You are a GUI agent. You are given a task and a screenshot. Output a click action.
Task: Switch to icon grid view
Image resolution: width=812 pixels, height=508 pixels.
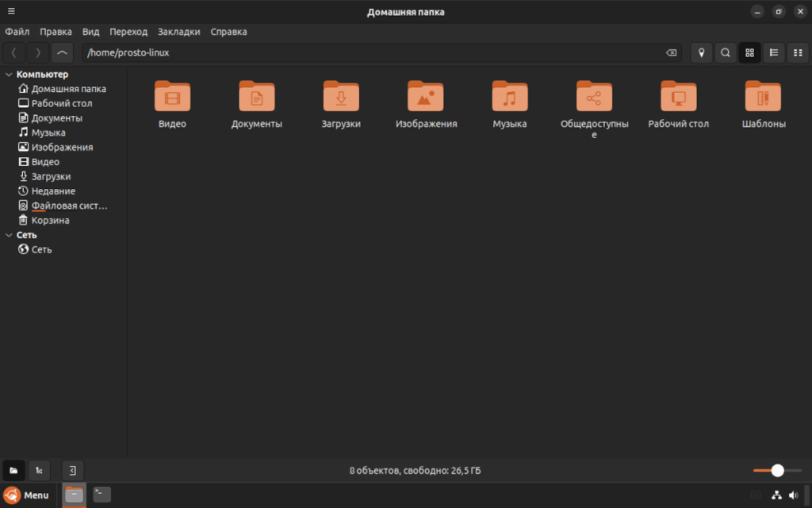coord(749,52)
